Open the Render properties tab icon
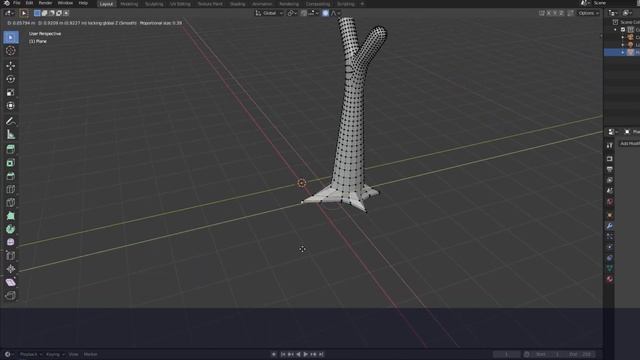The height and width of the screenshot is (360, 640). click(x=610, y=159)
